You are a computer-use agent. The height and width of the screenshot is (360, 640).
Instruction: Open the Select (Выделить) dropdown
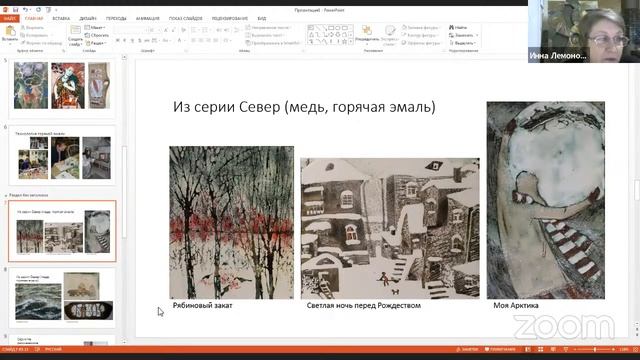(x=463, y=43)
